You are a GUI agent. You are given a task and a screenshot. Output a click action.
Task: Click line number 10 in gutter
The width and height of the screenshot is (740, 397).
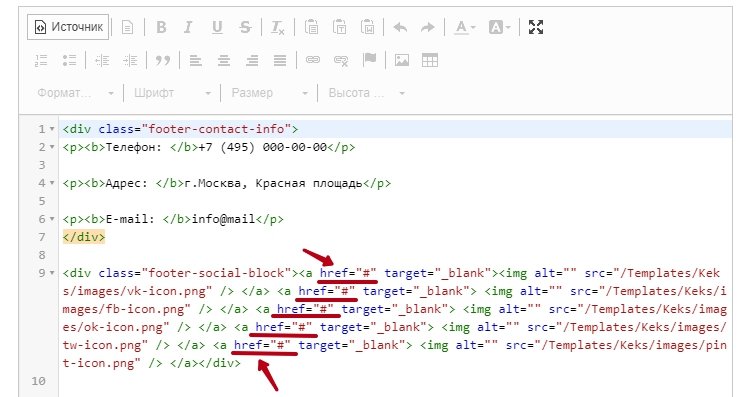39,381
